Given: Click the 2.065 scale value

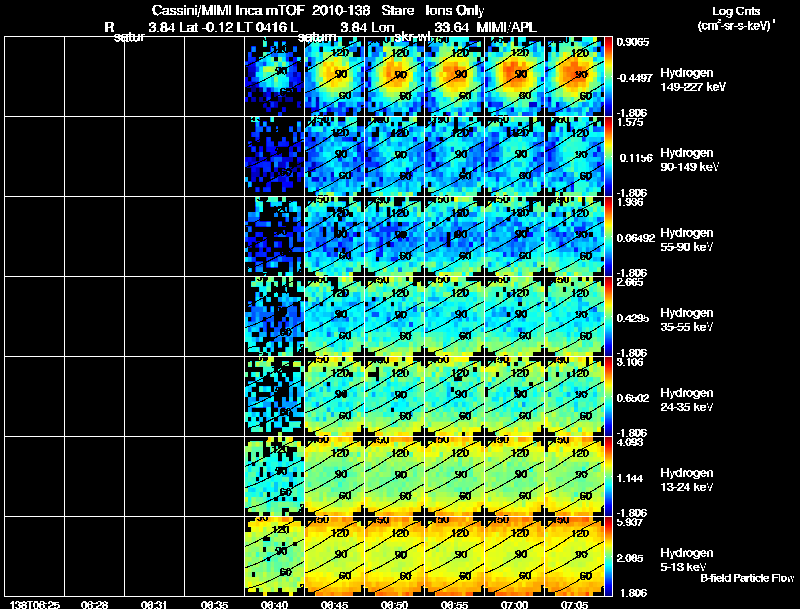Looking at the screenshot, I should 630,559.
